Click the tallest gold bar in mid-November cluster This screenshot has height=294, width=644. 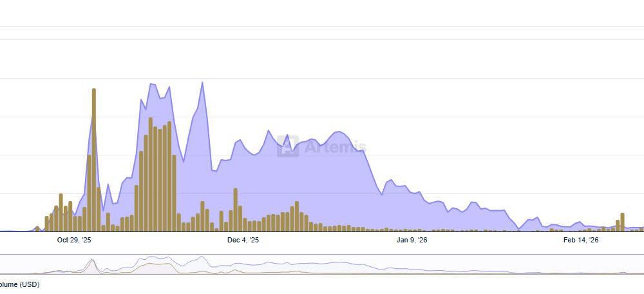tap(151, 174)
